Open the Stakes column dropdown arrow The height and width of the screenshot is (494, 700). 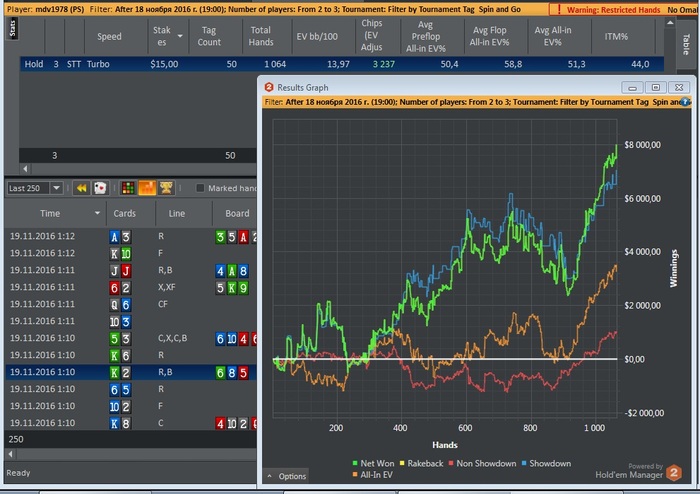pyautogui.click(x=180, y=36)
